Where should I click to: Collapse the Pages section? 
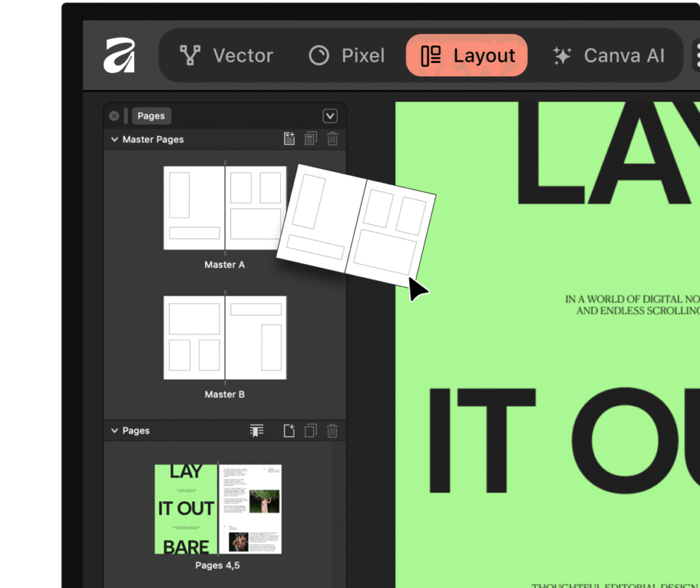114,431
